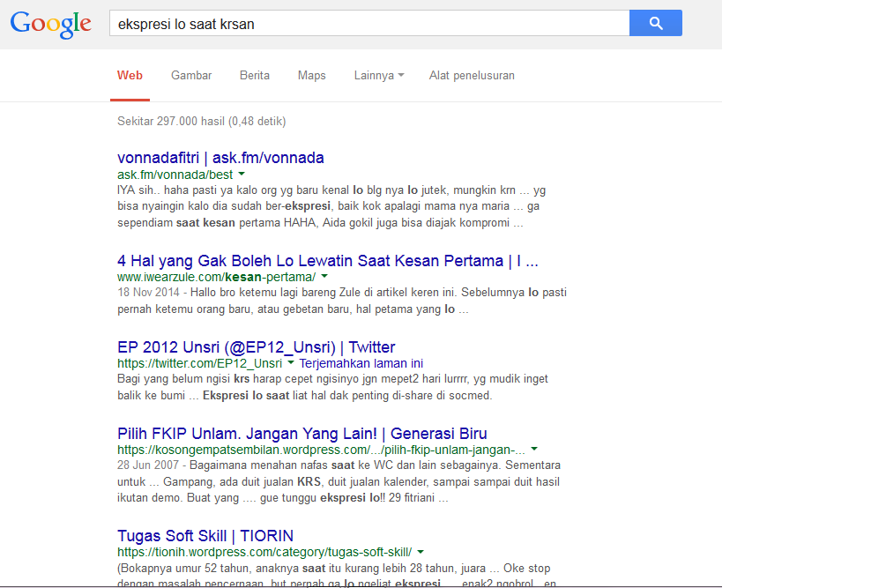Image resolution: width=886 pixels, height=588 pixels.
Task: Expand arrow beside twitter.com/EP12_Unsri URL
Action: (290, 362)
